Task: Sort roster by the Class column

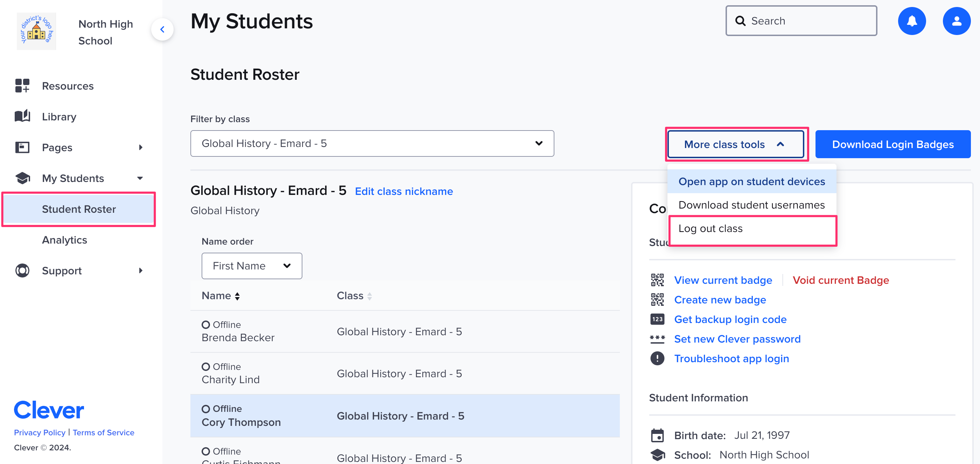Action: pos(354,296)
